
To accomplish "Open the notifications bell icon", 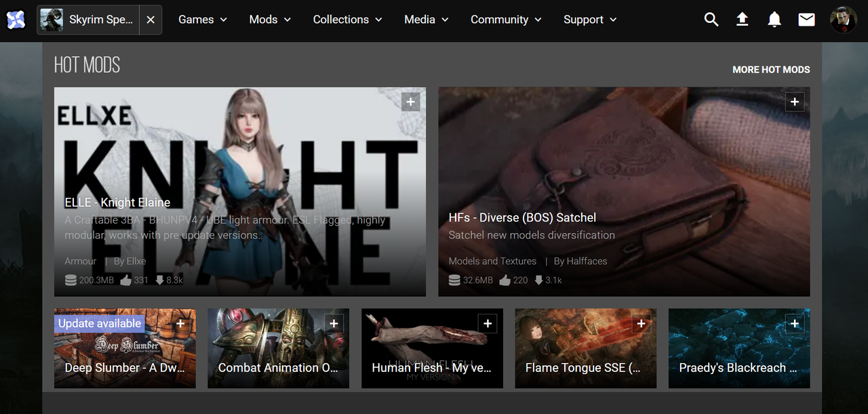I will 774,20.
